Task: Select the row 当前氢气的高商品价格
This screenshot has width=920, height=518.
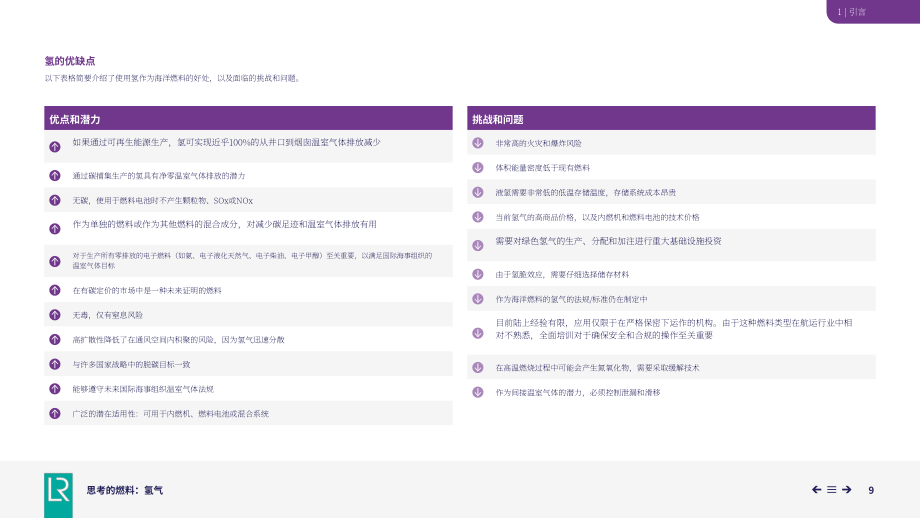Action: 671,216
